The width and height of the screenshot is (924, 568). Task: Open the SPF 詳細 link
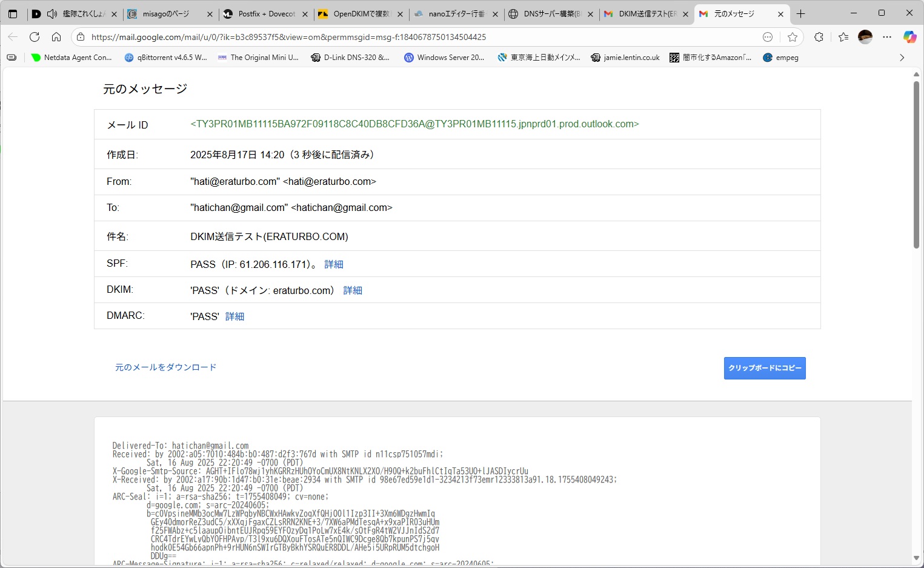(x=334, y=264)
